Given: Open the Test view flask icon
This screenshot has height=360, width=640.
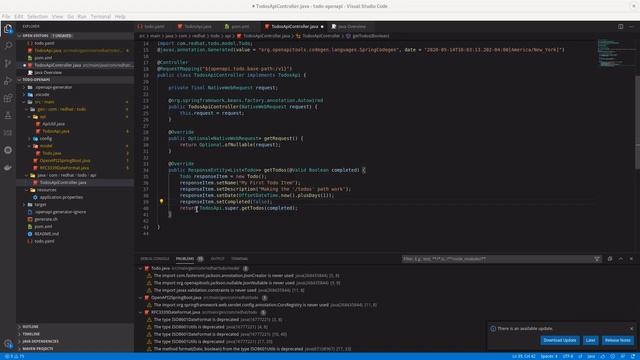Looking at the screenshot, I should click(x=8, y=116).
